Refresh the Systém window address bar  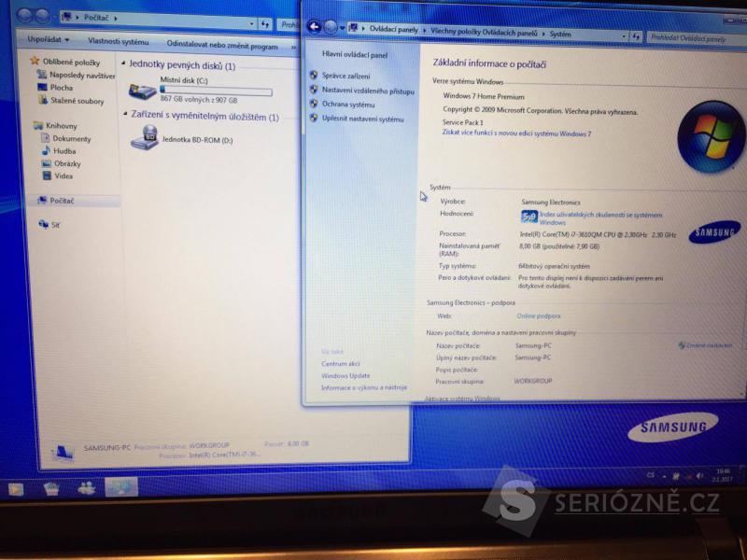click(636, 36)
